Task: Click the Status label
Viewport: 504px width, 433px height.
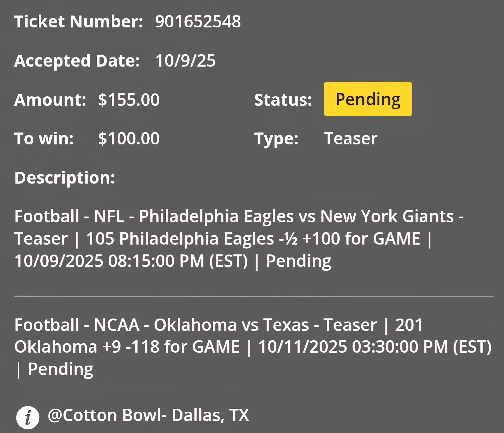Action: 283,100
